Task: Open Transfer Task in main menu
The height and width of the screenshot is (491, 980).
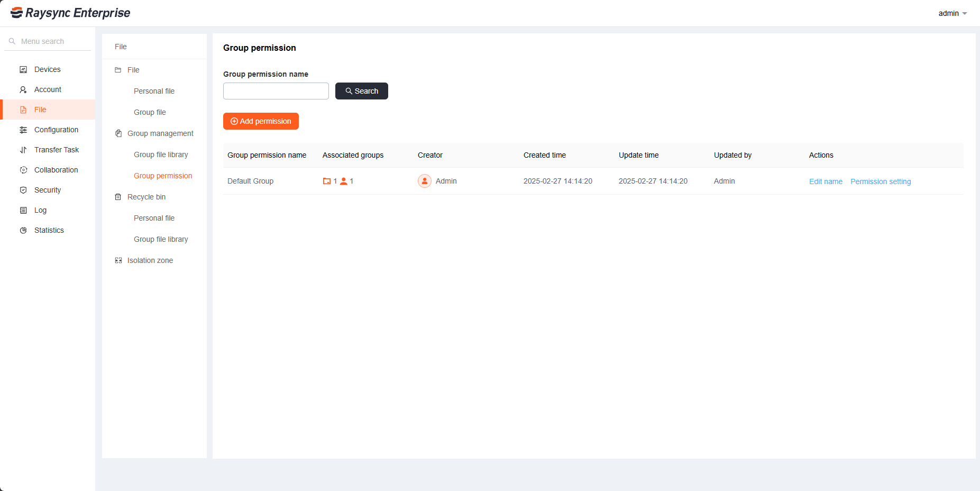Action: [48, 150]
